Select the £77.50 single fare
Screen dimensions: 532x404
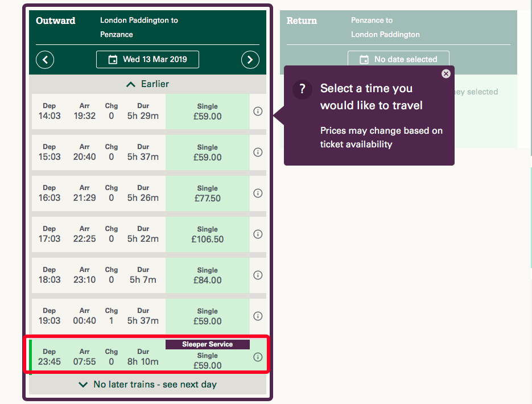tap(208, 193)
